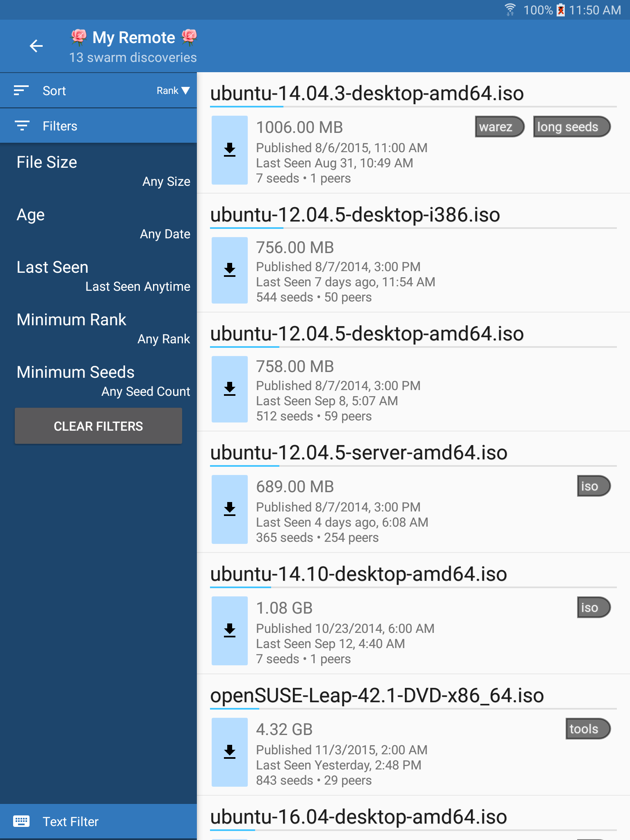Collapse the Filters section header

tap(98, 126)
